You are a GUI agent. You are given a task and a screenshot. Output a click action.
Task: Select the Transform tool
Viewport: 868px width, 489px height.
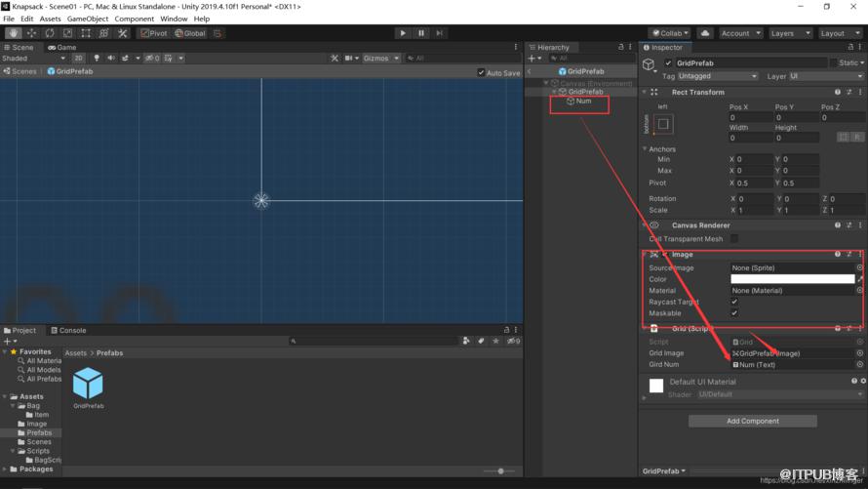click(x=104, y=33)
